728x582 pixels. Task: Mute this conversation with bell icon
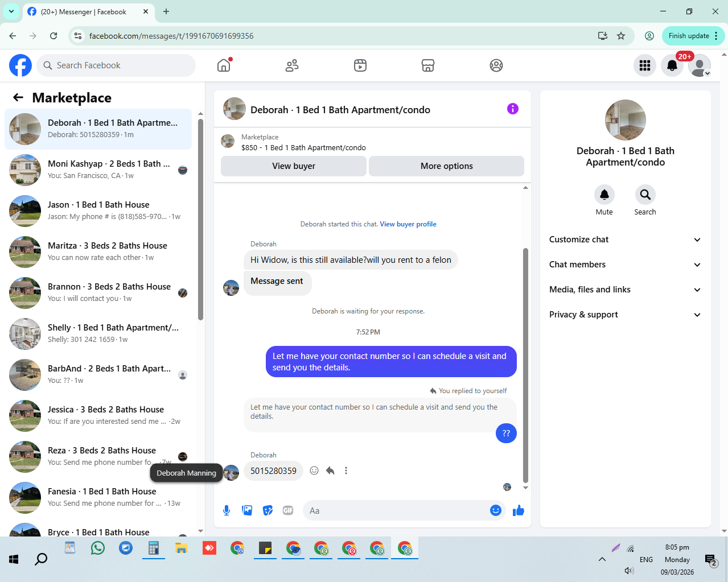[x=604, y=195]
